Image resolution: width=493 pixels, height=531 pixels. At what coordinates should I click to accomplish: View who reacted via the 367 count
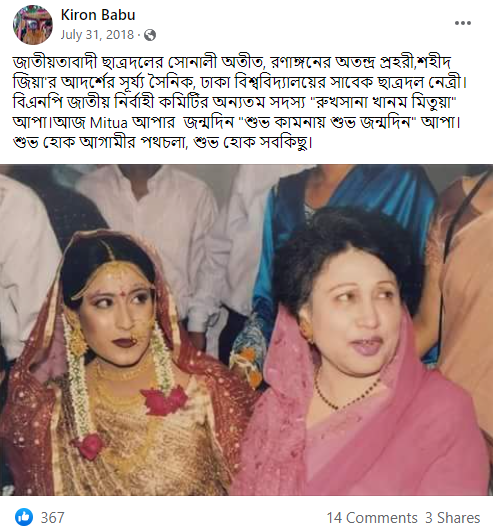click(52, 518)
